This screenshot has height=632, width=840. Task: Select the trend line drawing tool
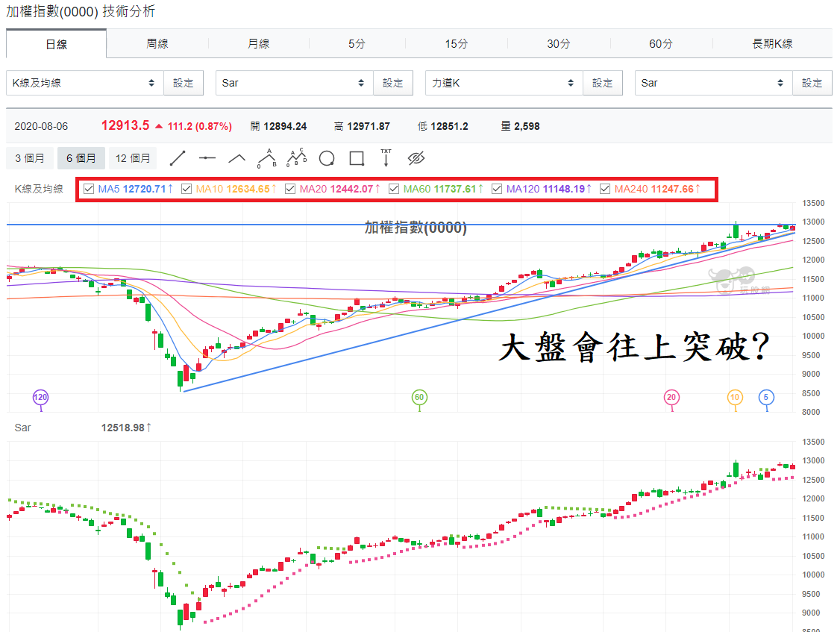(178, 159)
